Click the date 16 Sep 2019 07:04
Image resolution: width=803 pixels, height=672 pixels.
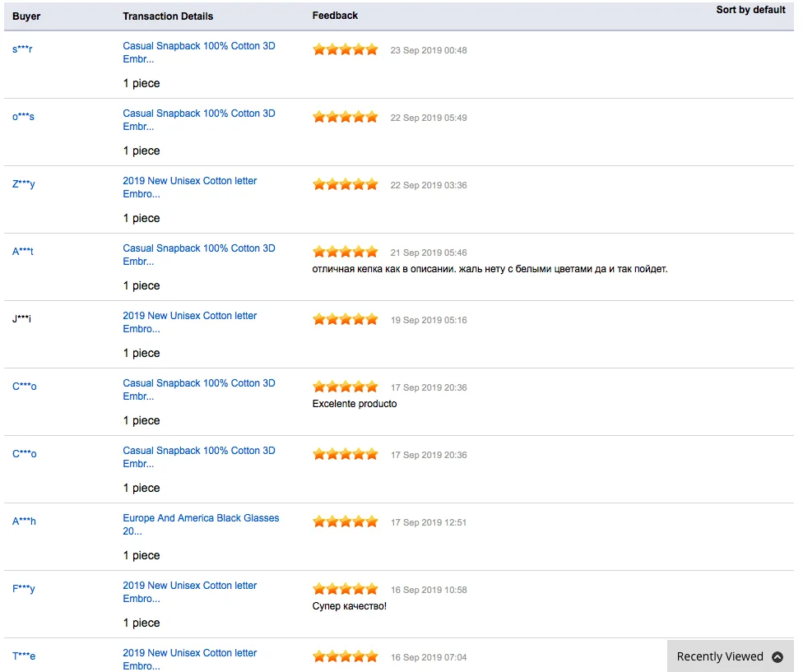click(429, 657)
